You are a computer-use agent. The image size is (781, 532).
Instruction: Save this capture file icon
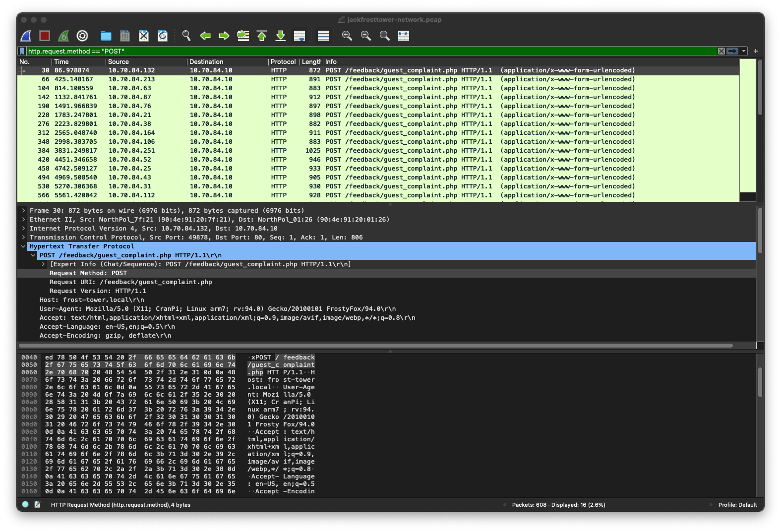coord(125,36)
